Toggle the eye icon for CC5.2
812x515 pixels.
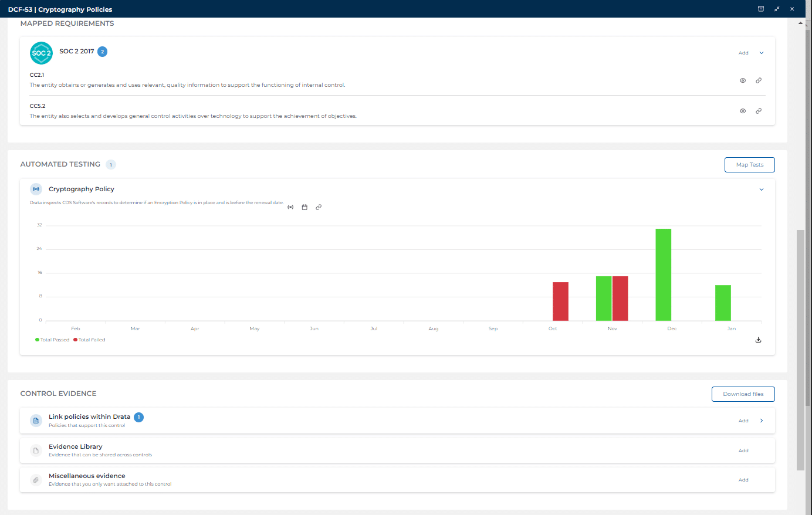[x=743, y=111]
